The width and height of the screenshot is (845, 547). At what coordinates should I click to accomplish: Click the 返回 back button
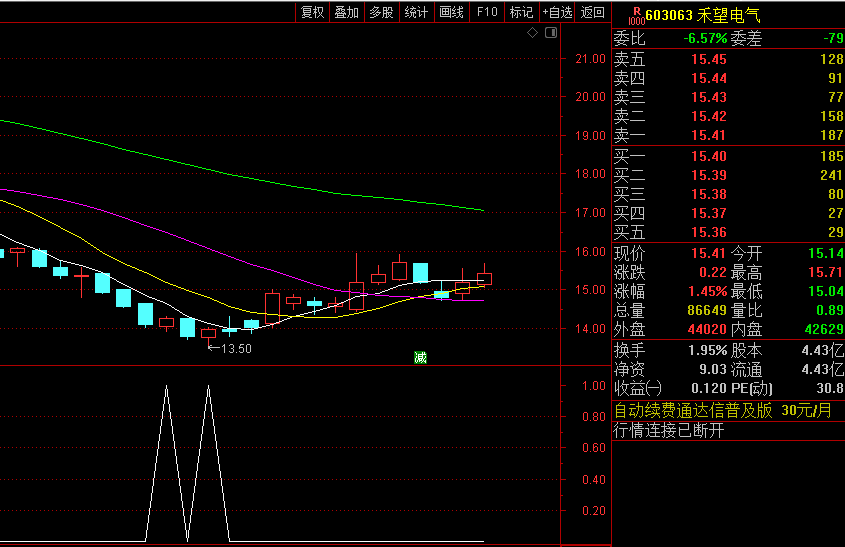click(x=592, y=12)
